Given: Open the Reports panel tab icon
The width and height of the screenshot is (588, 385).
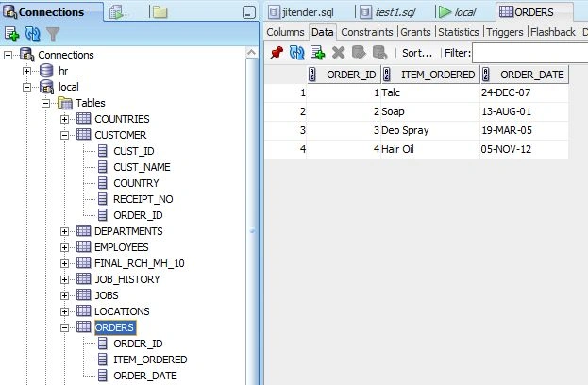Looking at the screenshot, I should coord(117,12).
